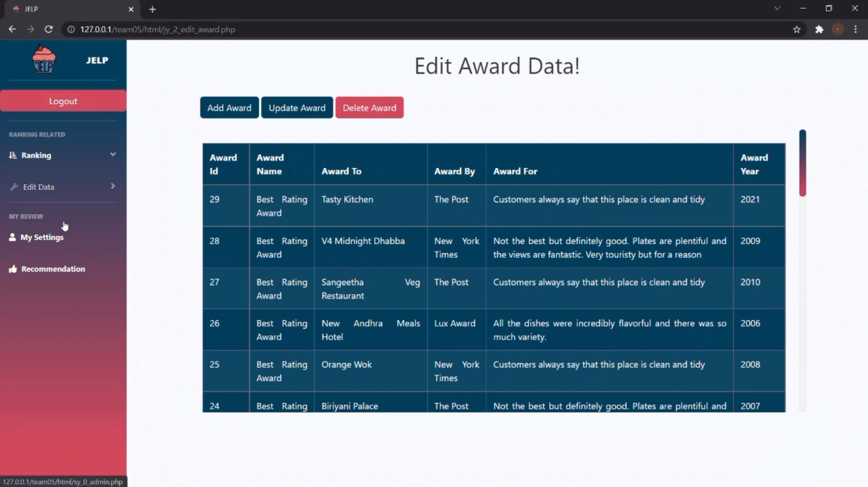
Task: Click the Ranking list icon in sidebar
Action: (x=13, y=155)
